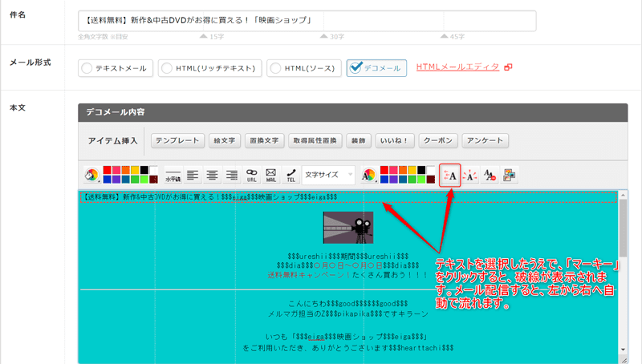Align text to the right

click(232, 175)
